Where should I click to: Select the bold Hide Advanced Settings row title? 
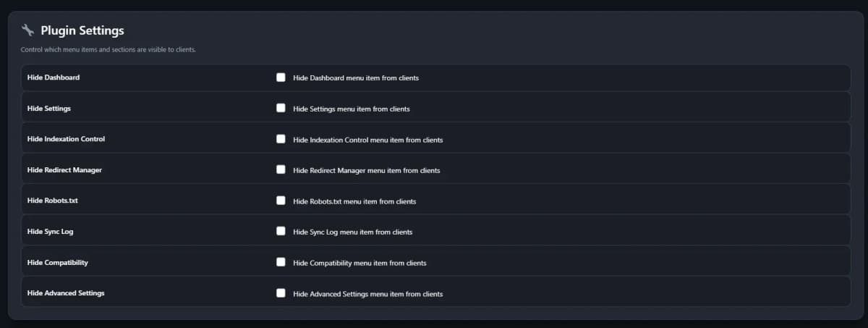click(66, 293)
